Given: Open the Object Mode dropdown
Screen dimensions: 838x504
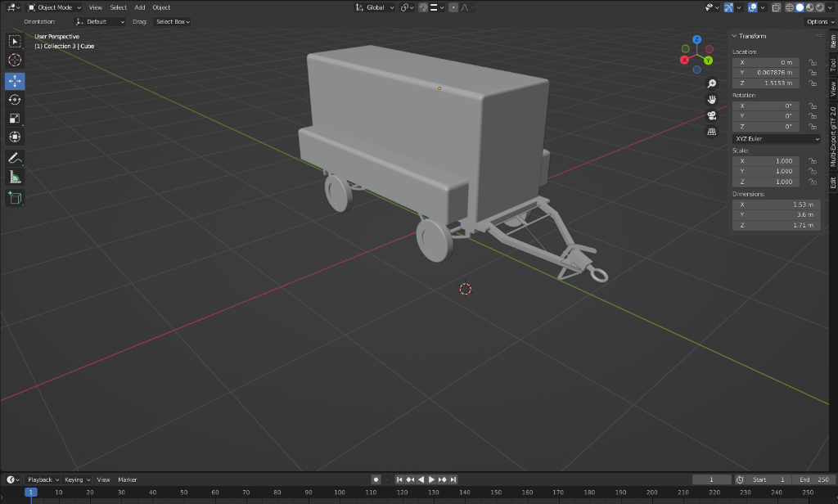Looking at the screenshot, I should click(x=55, y=7).
